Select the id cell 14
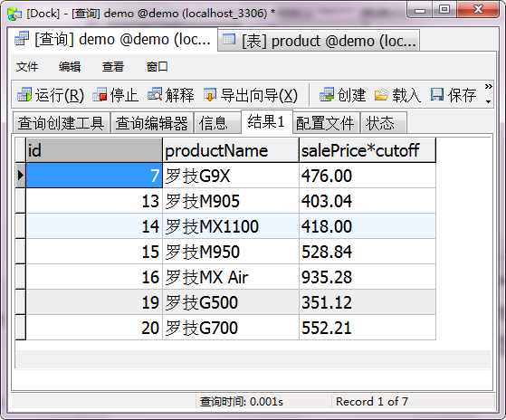 click(x=94, y=226)
